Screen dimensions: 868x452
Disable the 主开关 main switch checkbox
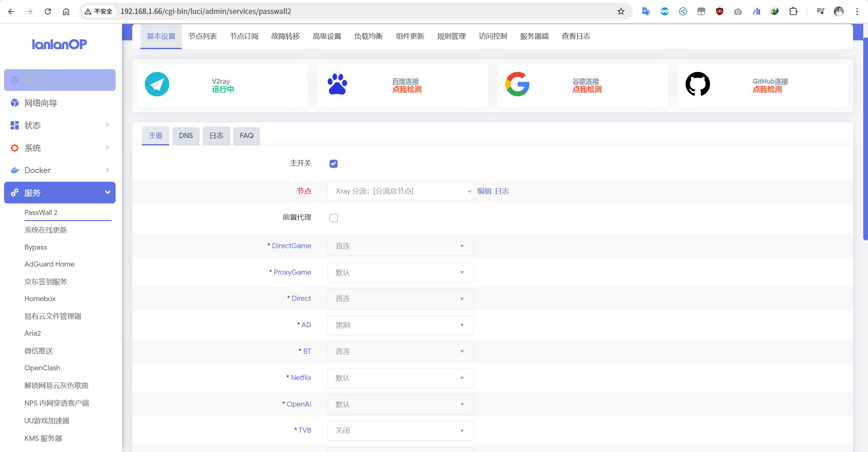click(x=334, y=164)
